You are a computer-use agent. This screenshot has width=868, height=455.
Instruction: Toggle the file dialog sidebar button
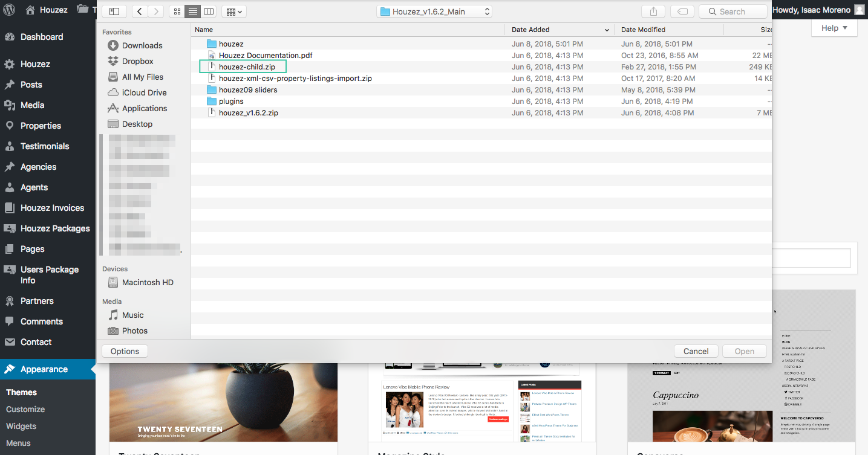tap(114, 11)
